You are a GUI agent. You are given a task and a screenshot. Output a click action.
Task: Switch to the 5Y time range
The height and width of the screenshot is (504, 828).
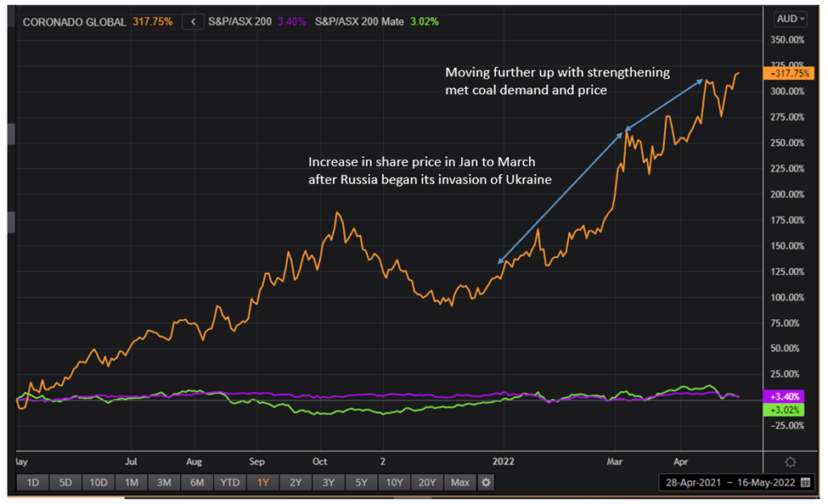click(x=361, y=482)
